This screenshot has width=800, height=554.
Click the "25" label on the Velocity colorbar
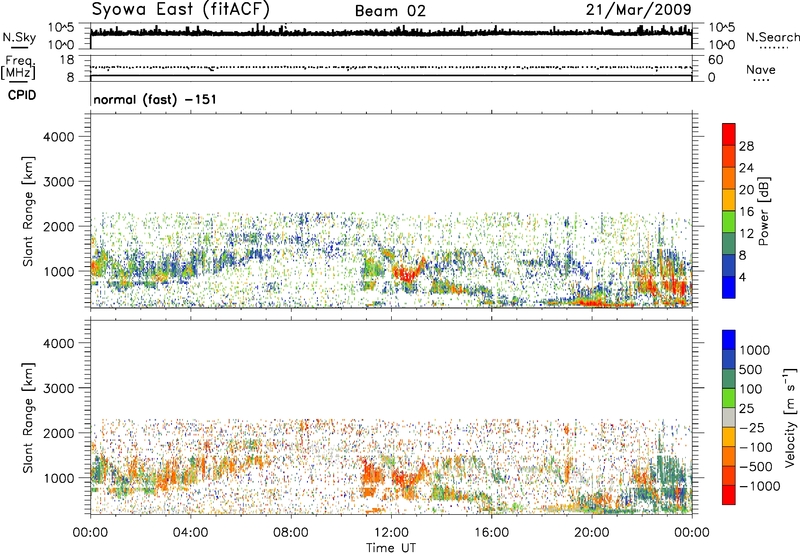tap(746, 409)
